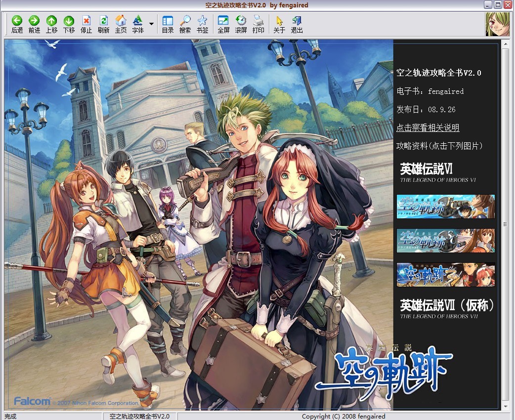Click the scrollbar down arrow
The image size is (515, 420).
505,407
